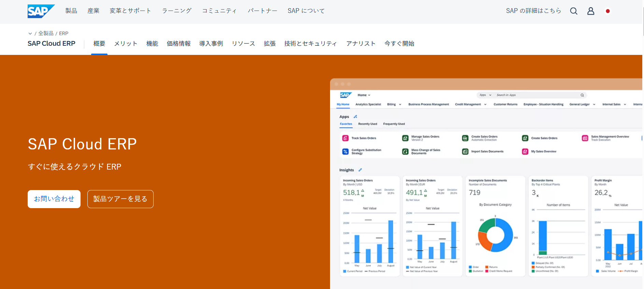Click the 製品ツアーを見る button
Image resolution: width=644 pixels, height=289 pixels.
(x=120, y=199)
